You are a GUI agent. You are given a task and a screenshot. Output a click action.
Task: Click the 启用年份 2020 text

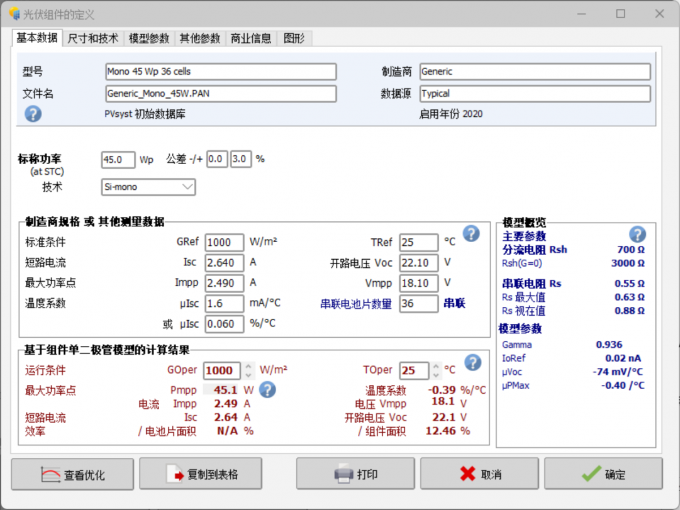pos(451,114)
